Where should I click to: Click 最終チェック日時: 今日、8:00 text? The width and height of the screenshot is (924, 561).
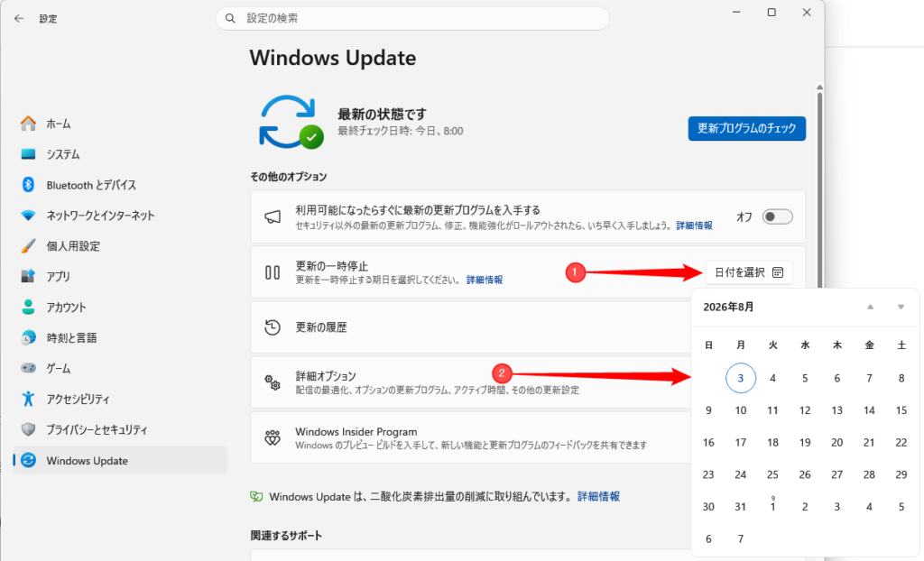[x=400, y=131]
